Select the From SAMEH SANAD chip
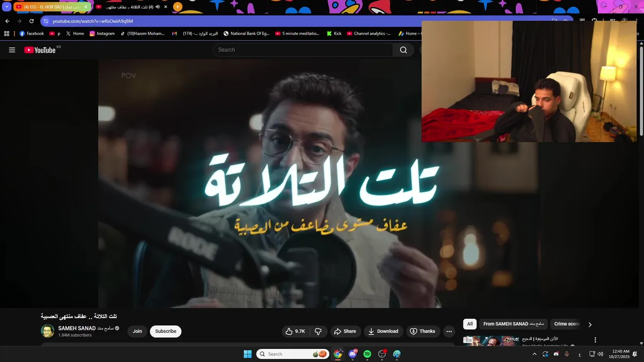 click(x=514, y=324)
